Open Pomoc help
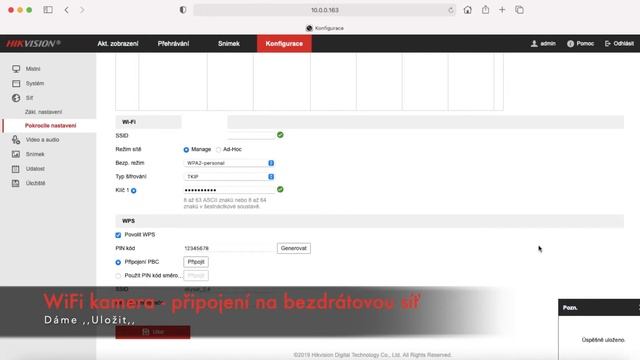Screen dimensions: 640x360 click(x=580, y=43)
